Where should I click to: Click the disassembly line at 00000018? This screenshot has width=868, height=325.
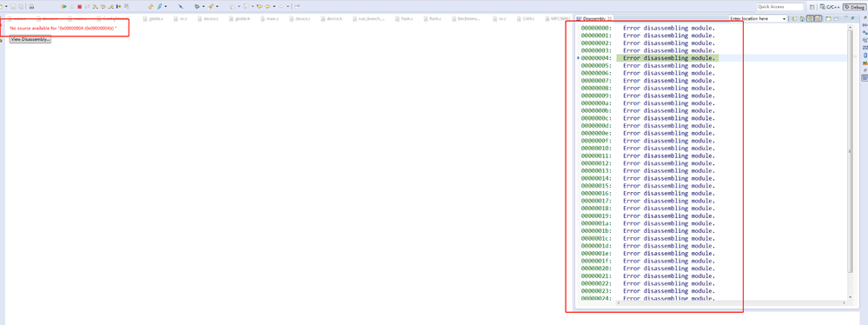tap(647, 209)
